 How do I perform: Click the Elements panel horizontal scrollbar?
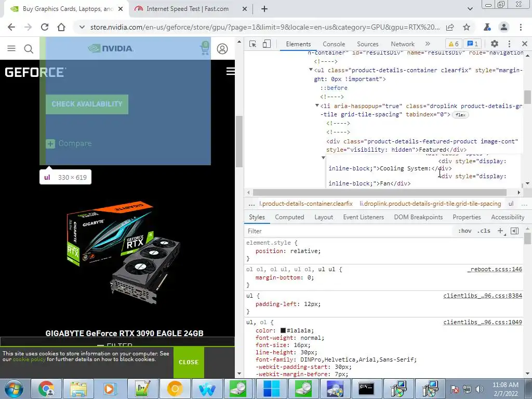point(380,192)
